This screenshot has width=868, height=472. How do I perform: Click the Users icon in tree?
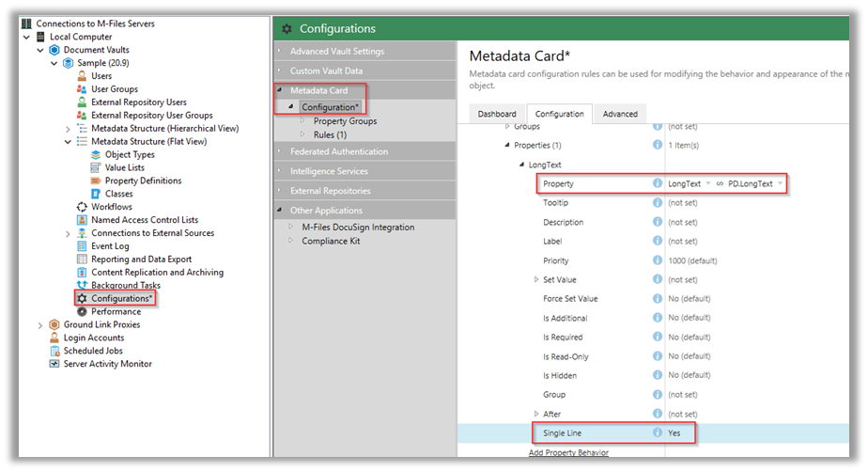coord(82,76)
